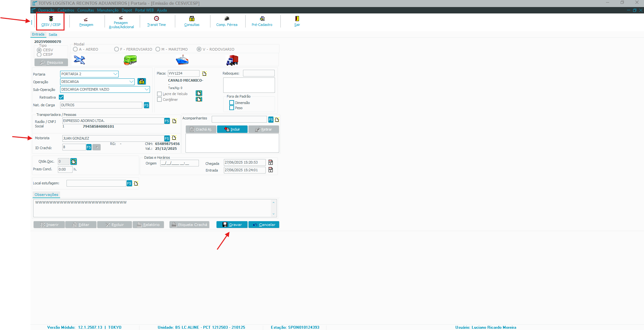Click the yellow icon beside Operação

point(142,82)
